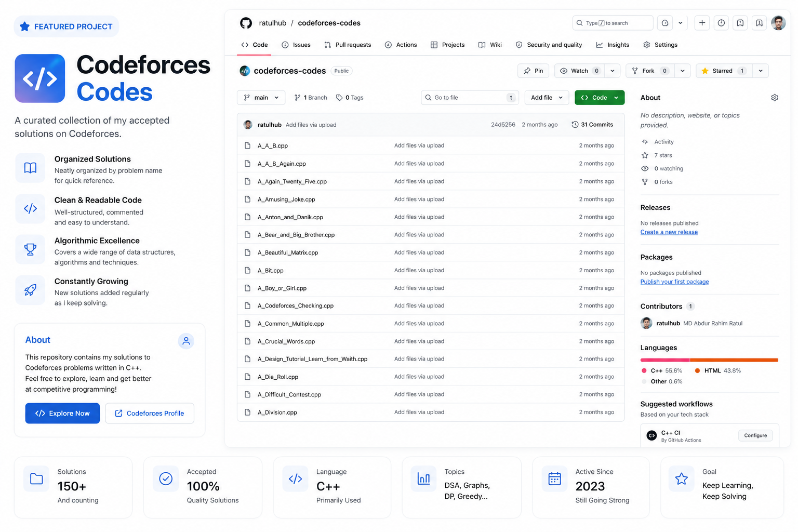Open the Codeforces Profile button
The image size is (798, 532).
pos(150,413)
